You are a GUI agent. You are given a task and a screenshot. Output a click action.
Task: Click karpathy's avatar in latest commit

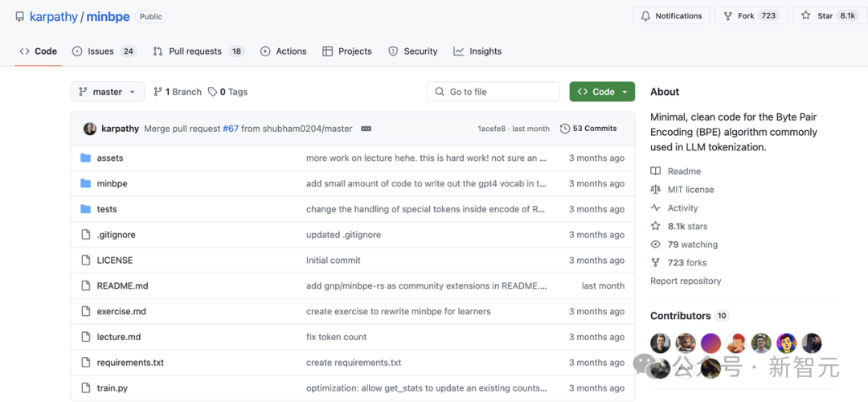90,129
